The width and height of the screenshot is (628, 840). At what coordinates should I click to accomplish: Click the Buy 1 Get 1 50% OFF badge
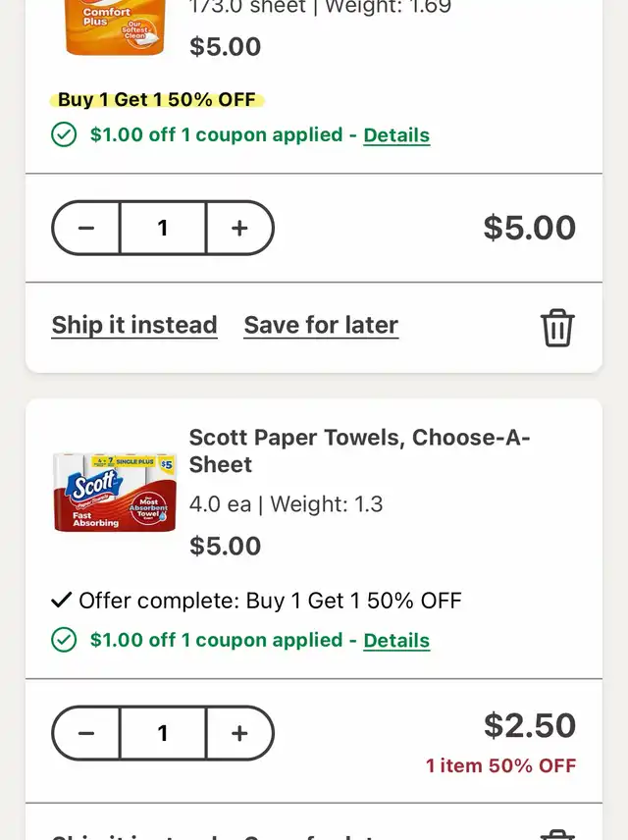click(x=156, y=100)
